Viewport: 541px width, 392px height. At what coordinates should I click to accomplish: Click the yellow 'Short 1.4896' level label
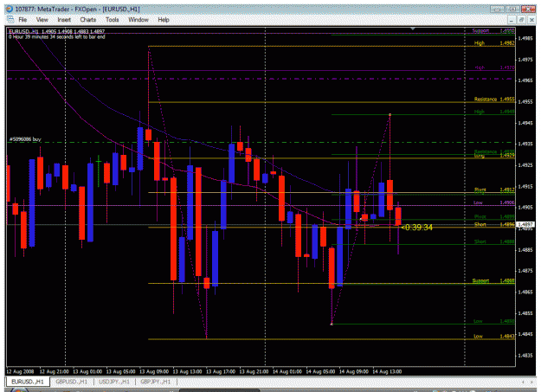click(x=494, y=225)
